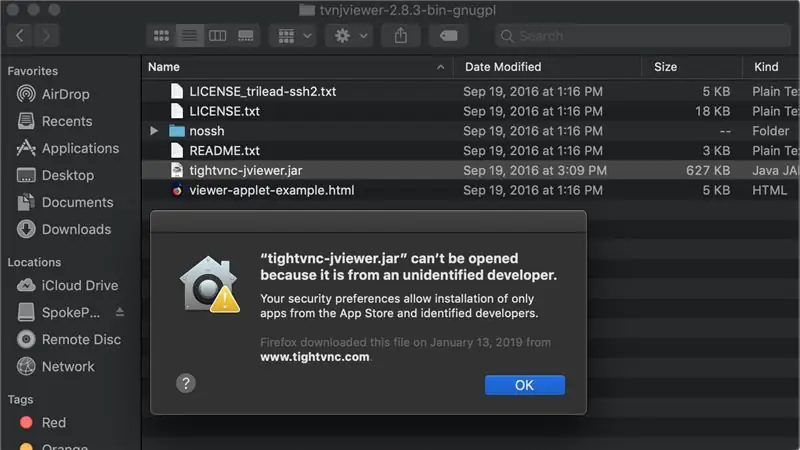The width and height of the screenshot is (800, 450).
Task: Open the gear Action menu
Action: (349, 36)
